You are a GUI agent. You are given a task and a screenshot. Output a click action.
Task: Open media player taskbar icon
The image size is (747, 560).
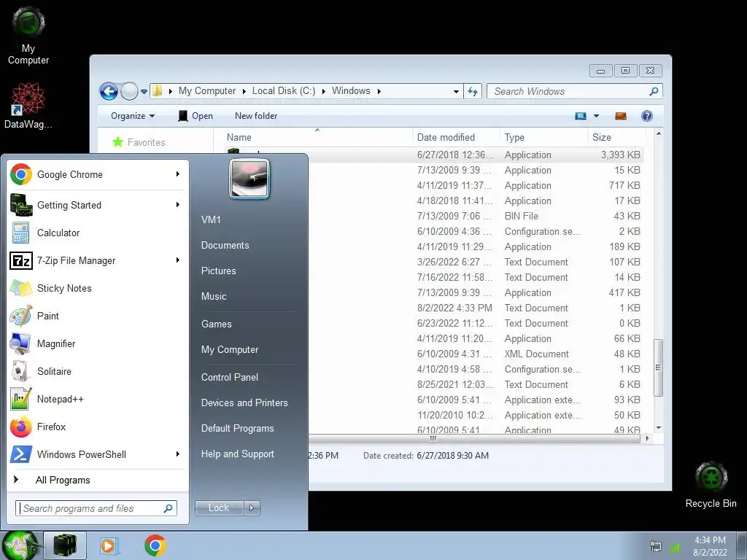[x=108, y=545]
